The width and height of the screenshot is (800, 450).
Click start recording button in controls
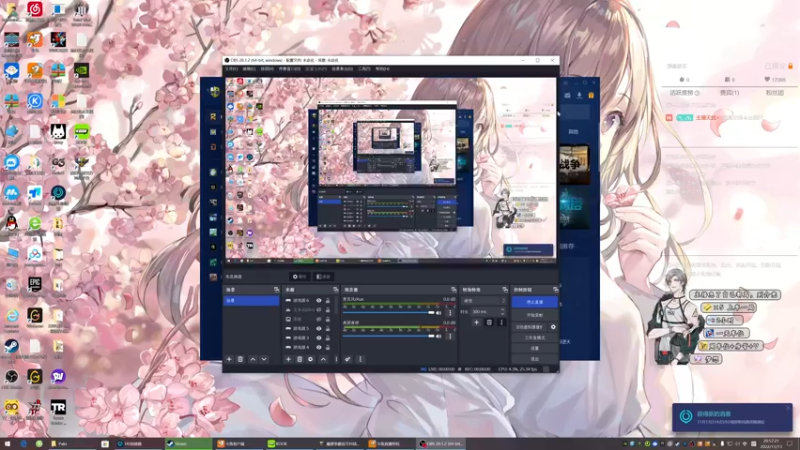pyautogui.click(x=535, y=315)
